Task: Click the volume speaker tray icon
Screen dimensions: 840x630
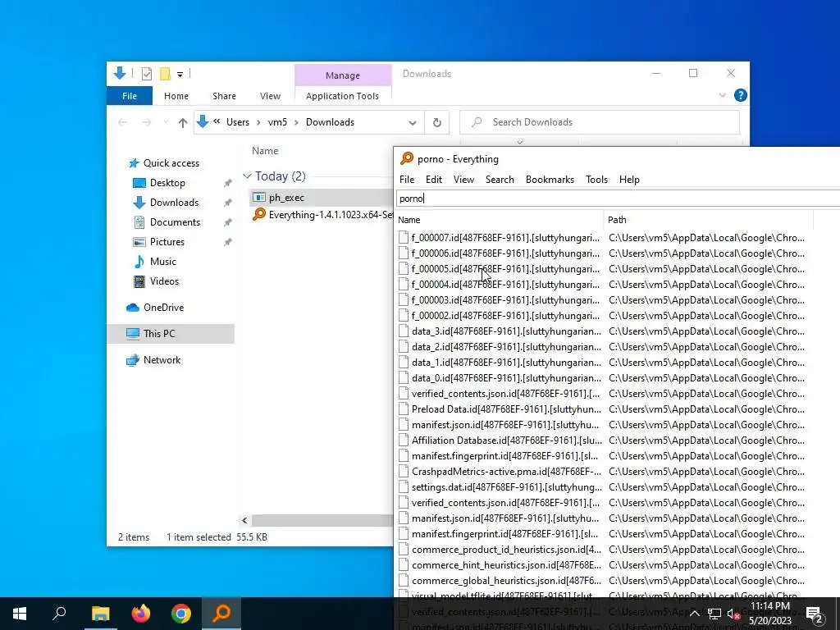Action: (734, 614)
